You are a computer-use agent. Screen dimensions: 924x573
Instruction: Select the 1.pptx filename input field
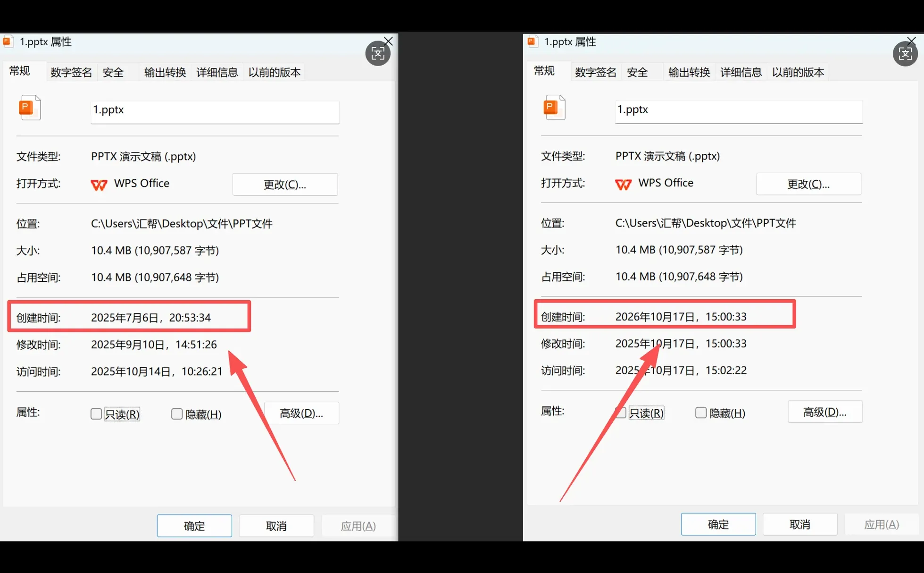[x=215, y=112]
